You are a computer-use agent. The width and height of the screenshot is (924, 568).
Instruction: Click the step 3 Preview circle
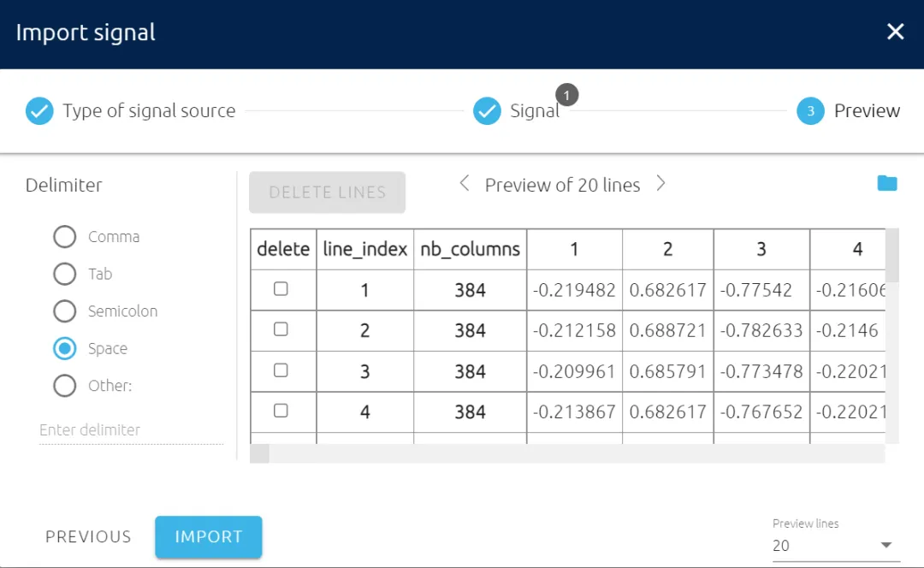(810, 111)
